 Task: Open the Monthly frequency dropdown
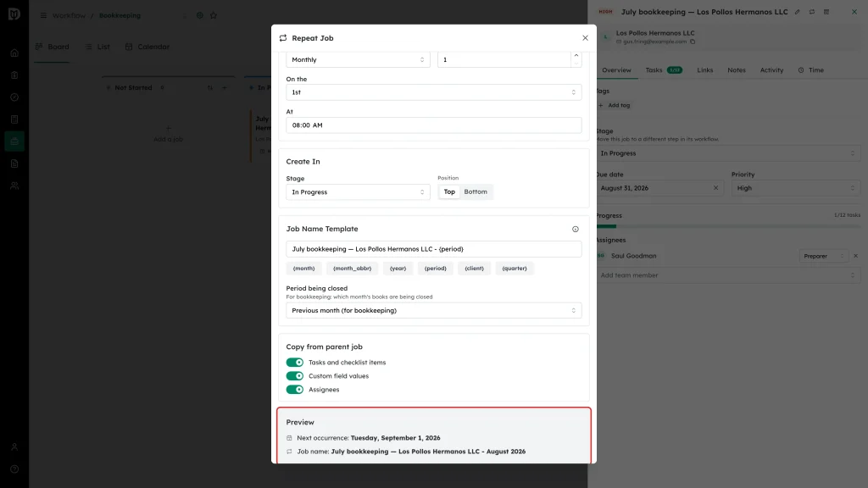click(x=358, y=60)
